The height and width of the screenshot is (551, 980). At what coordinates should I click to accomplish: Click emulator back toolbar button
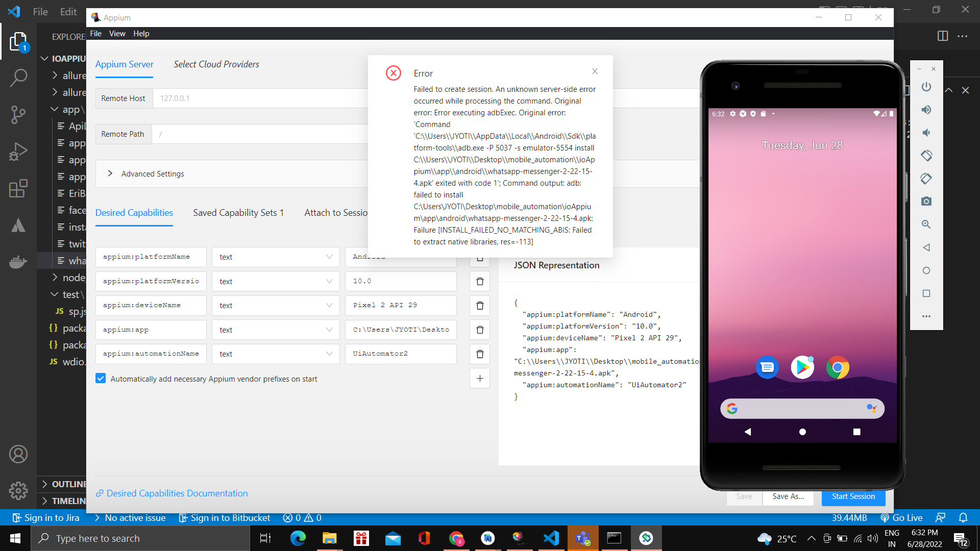(926, 247)
